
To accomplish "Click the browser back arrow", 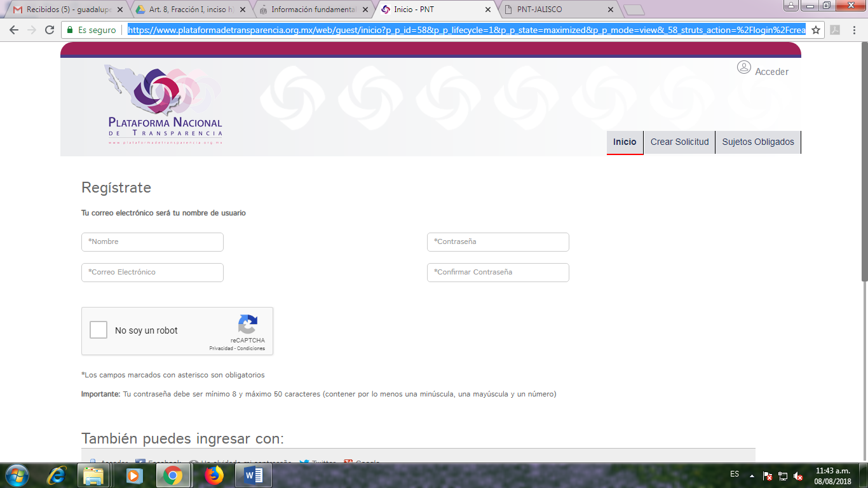I will click(x=14, y=30).
